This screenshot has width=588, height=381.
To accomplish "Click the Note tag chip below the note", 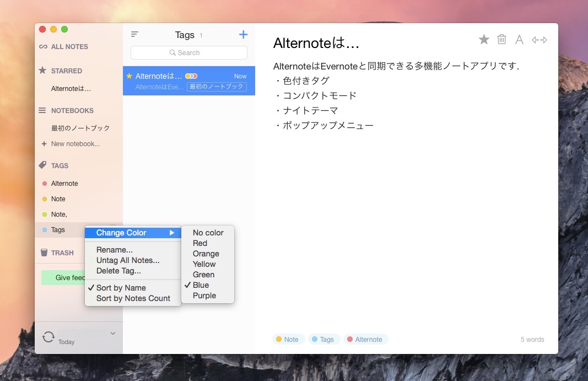I will coord(288,339).
